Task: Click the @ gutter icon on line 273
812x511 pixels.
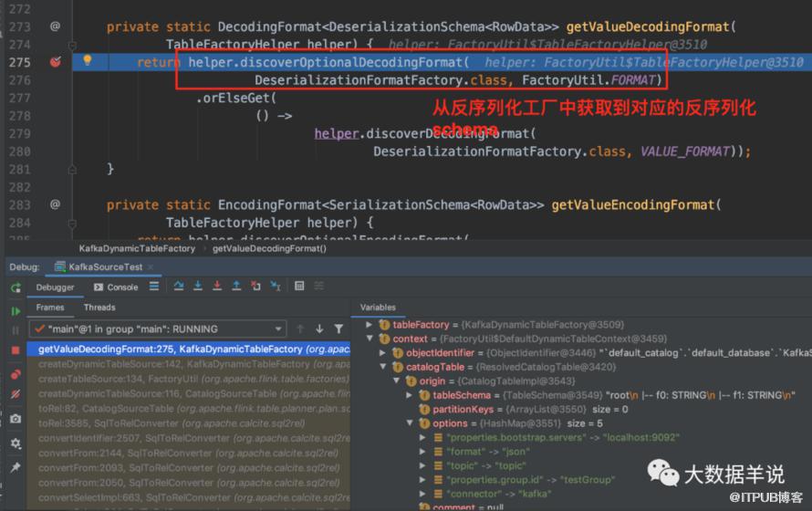Action: [x=55, y=26]
